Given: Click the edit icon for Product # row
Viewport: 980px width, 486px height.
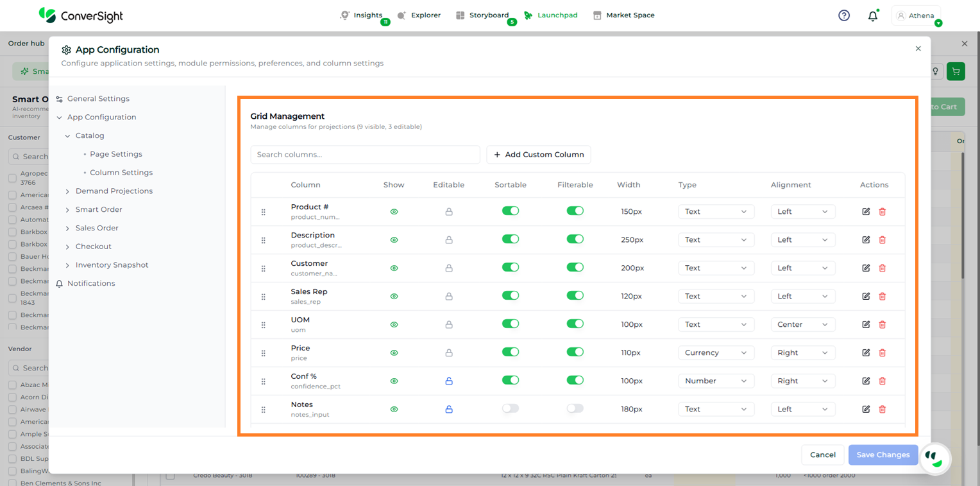Looking at the screenshot, I should (x=866, y=212).
